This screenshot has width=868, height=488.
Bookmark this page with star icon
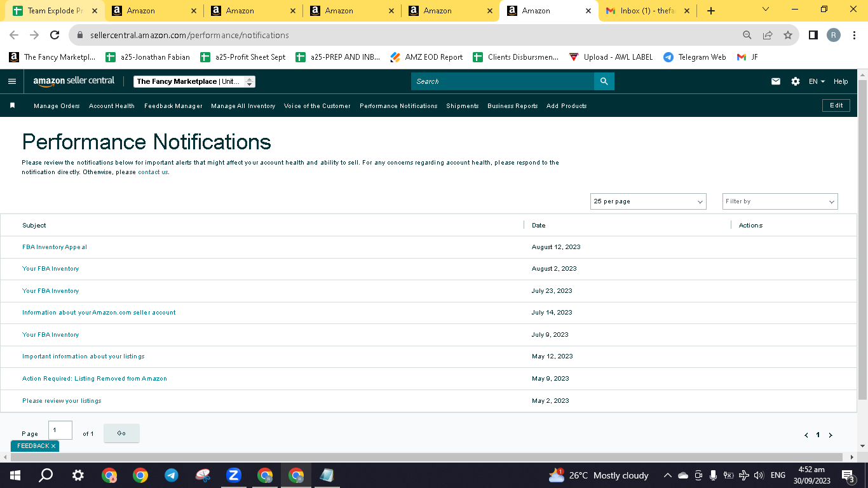[788, 35]
